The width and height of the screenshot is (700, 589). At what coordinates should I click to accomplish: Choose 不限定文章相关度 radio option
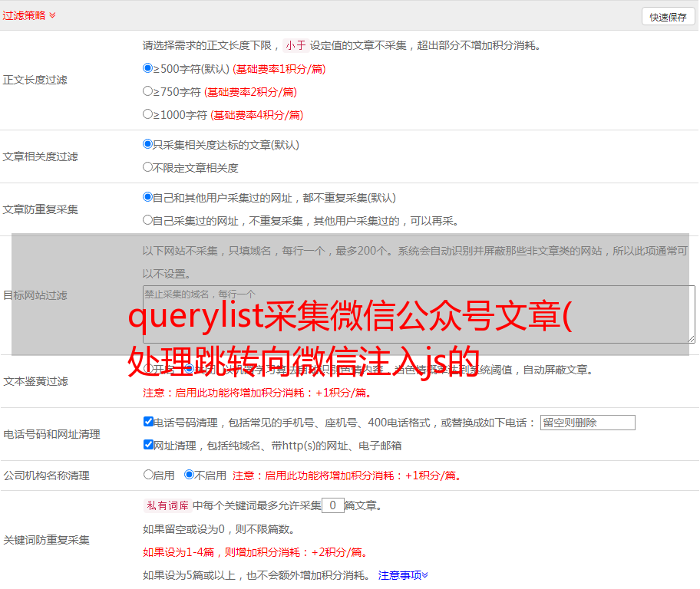click(148, 167)
